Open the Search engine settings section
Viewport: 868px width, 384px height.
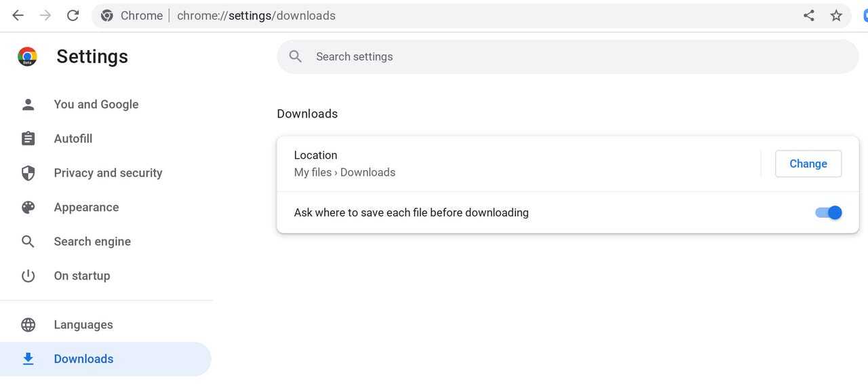tap(92, 242)
